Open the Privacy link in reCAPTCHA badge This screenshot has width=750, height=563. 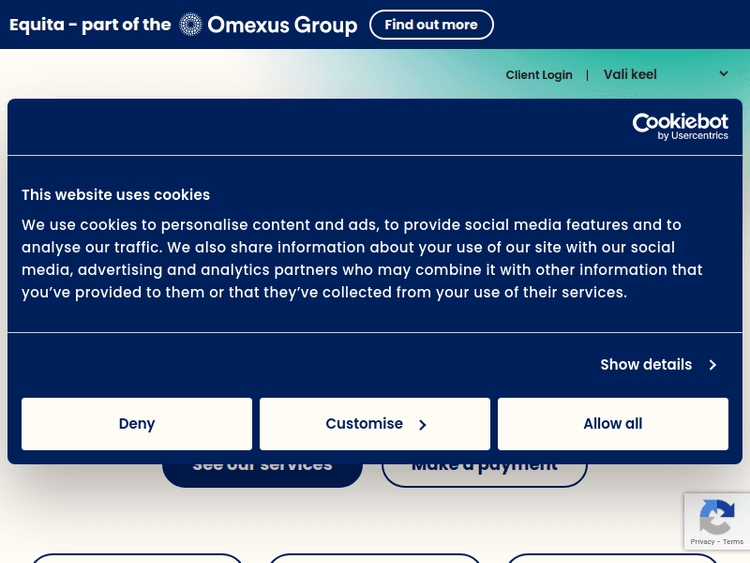click(x=702, y=542)
